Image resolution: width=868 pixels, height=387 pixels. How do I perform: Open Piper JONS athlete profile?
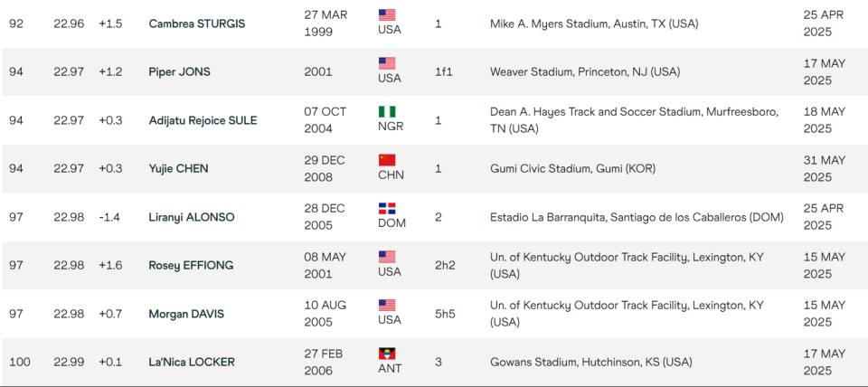(179, 72)
